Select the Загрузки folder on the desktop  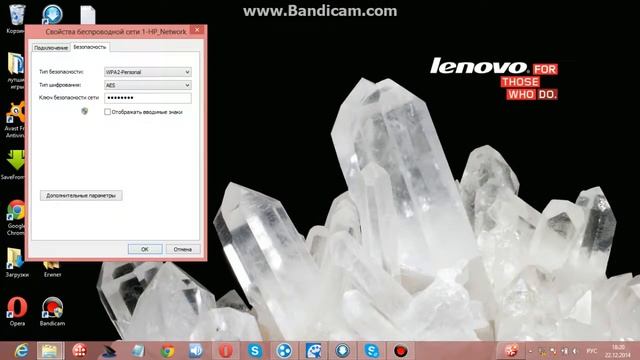point(17,262)
